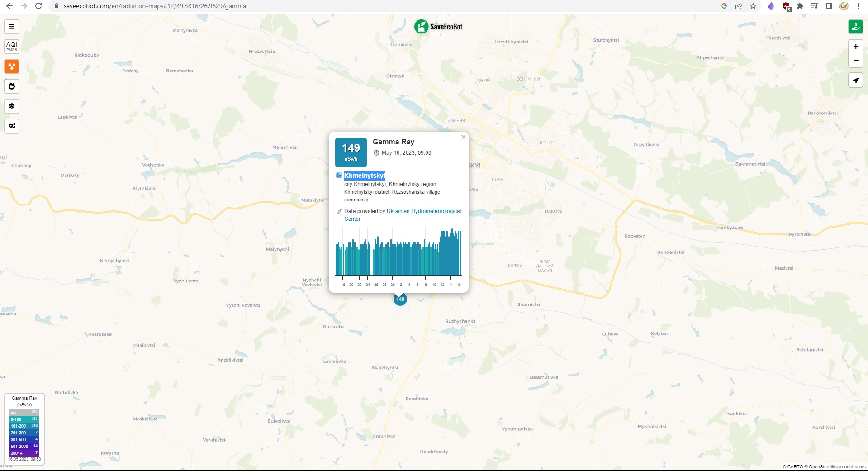This screenshot has width=868, height=471.
Task: Select the n/a legend row
Action: tap(24, 412)
